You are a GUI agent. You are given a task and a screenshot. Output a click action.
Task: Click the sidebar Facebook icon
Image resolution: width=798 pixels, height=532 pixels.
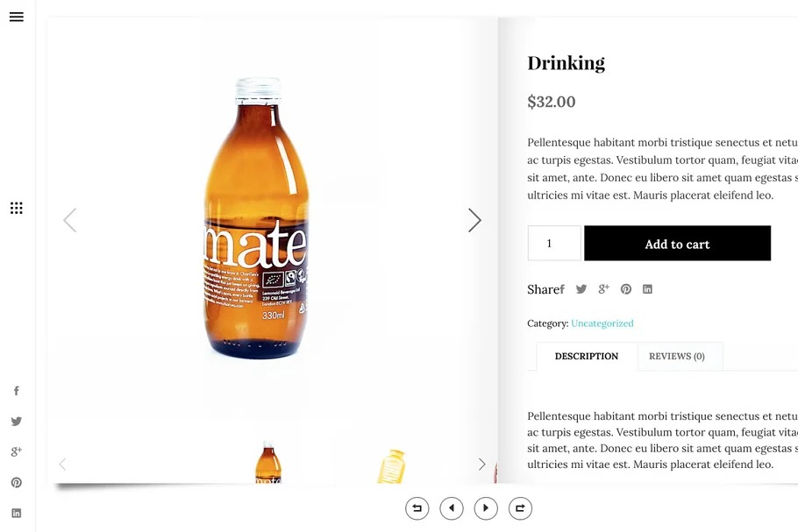click(x=16, y=391)
